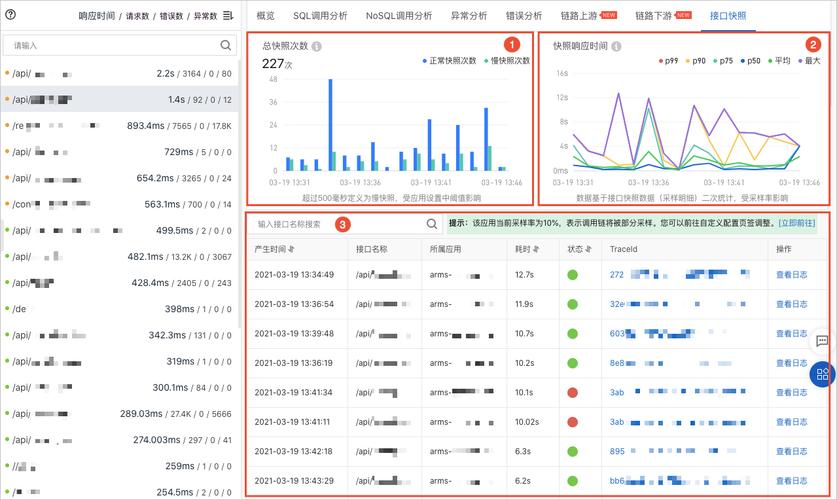Toggle the p75 legend series
This screenshot has width=837, height=500.
(x=723, y=61)
